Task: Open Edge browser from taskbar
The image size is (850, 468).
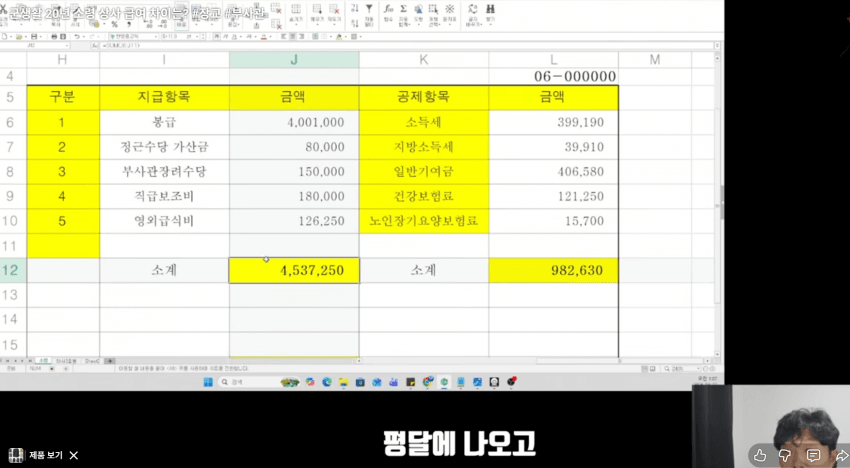Action: pyautogui.click(x=326, y=382)
